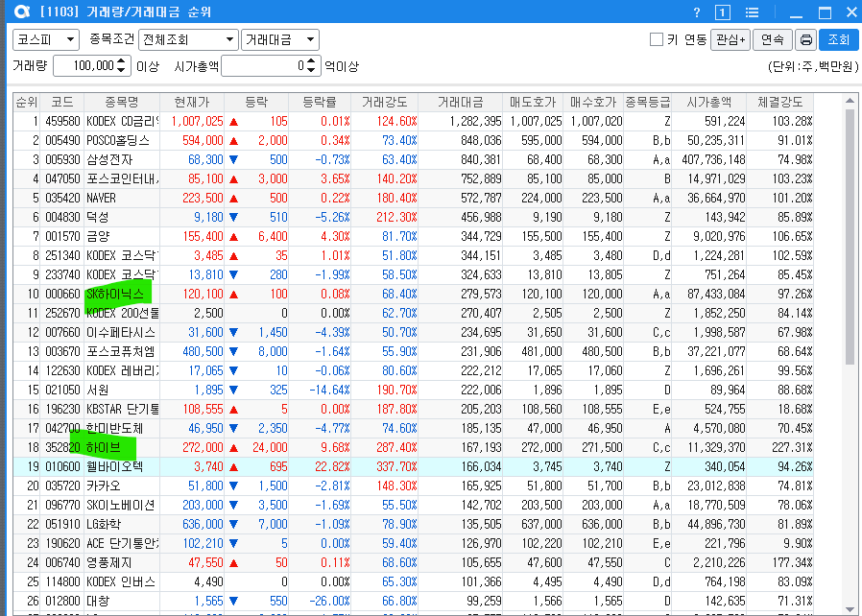Click stock code 459580
The height and width of the screenshot is (616, 862).
(62, 122)
